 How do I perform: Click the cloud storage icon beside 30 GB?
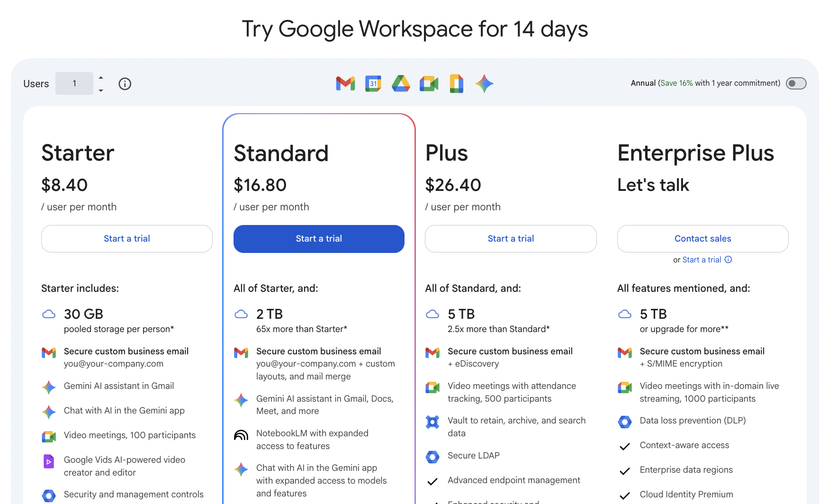click(x=49, y=314)
